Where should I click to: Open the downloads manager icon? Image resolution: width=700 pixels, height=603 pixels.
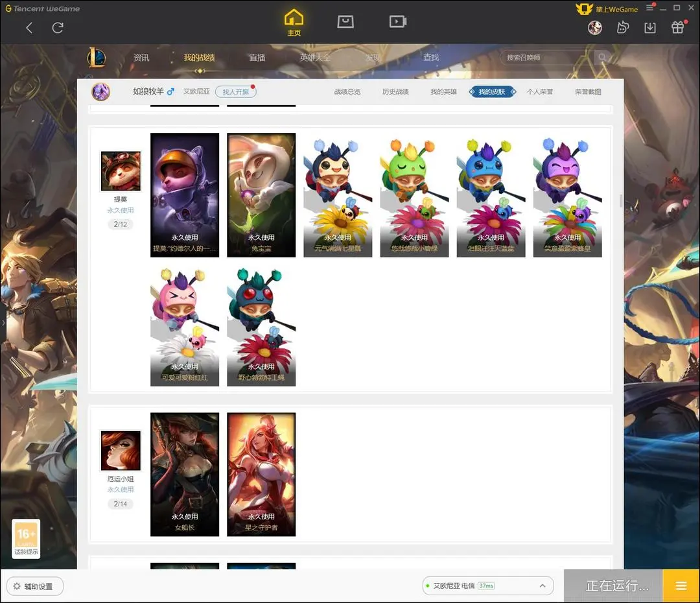click(650, 28)
